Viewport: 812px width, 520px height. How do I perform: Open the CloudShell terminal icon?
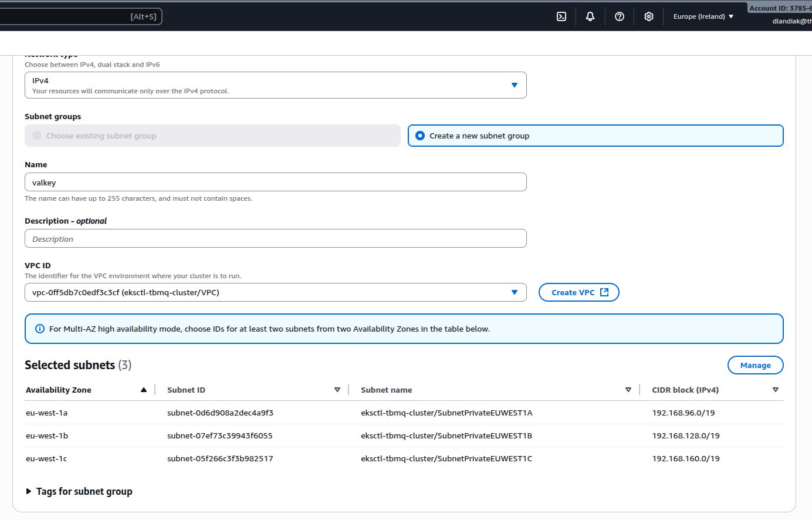[561, 16]
